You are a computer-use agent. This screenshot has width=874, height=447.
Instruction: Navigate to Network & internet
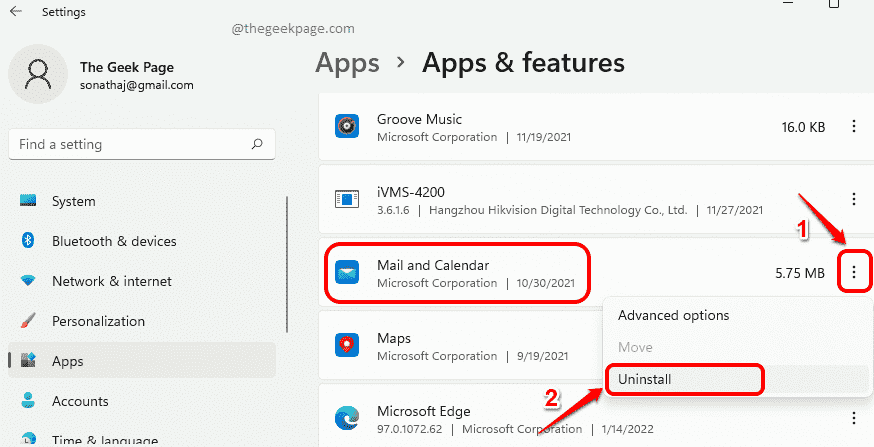coord(111,281)
